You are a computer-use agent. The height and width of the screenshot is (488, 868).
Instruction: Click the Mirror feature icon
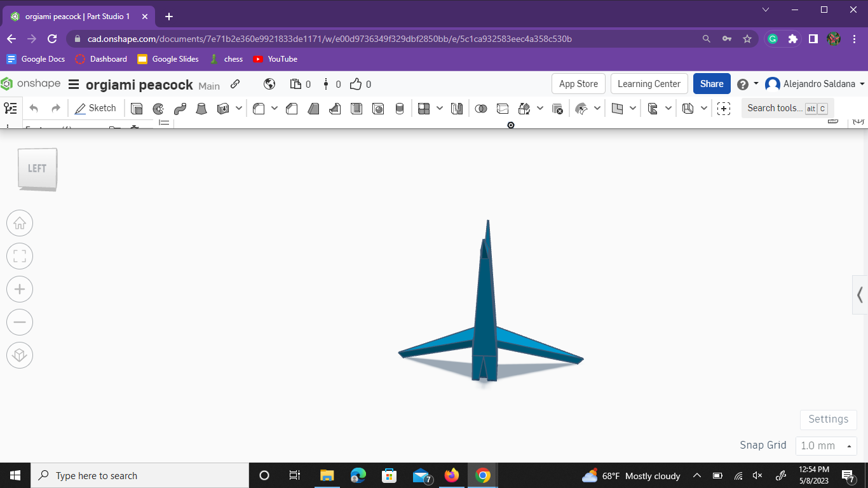456,108
